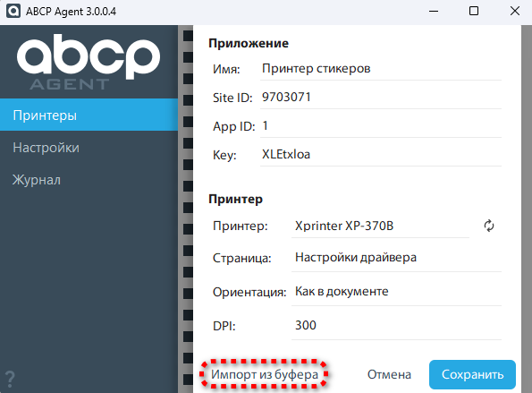Open the help question mark icon
Screen dimensions: 532x393
pos(10,379)
